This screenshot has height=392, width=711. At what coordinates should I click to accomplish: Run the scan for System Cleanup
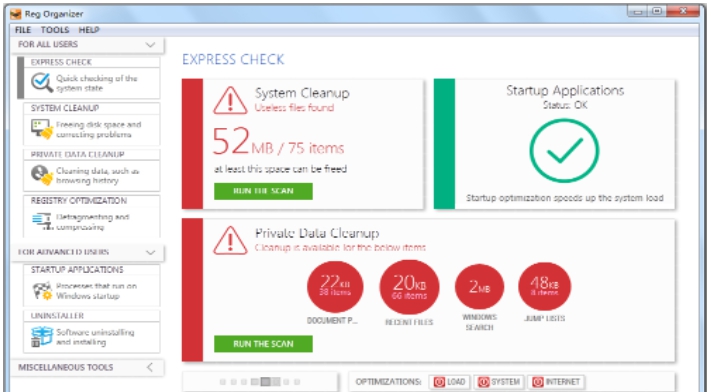click(263, 191)
